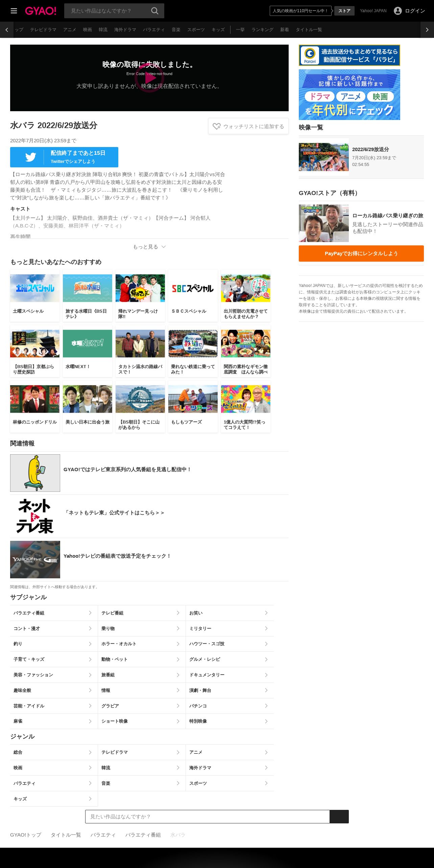Viewport: 434px width, 868px height.
Task: Click the Twitter share bird icon
Action: [x=30, y=157]
